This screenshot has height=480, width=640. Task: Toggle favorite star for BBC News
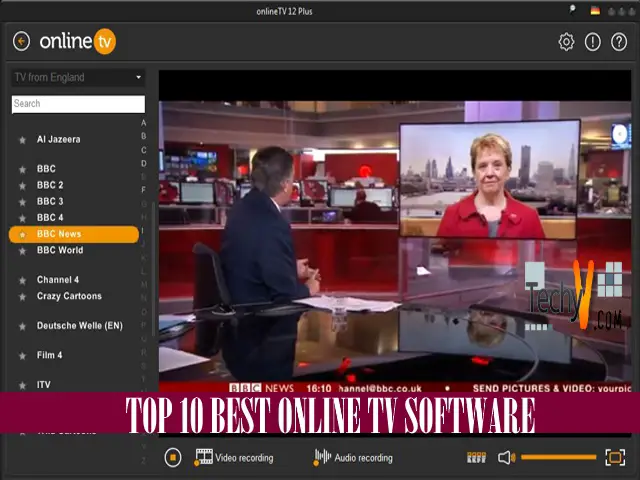pos(22,235)
